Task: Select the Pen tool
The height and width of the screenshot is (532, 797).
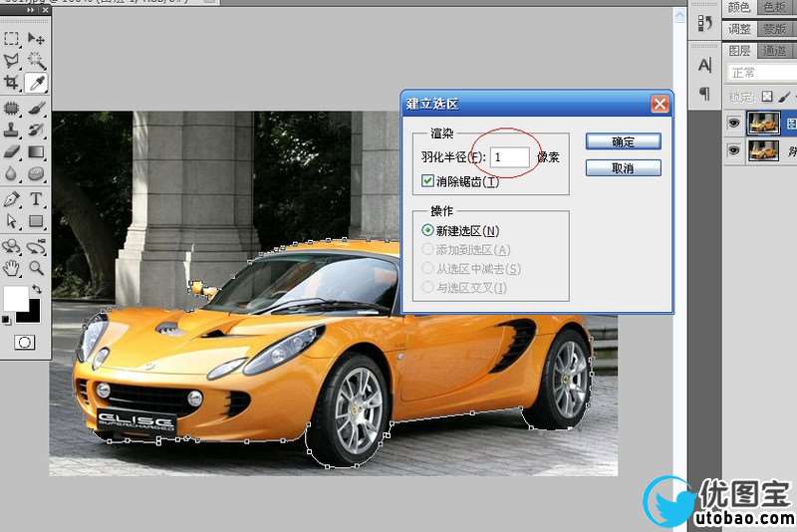Action: tap(12, 199)
